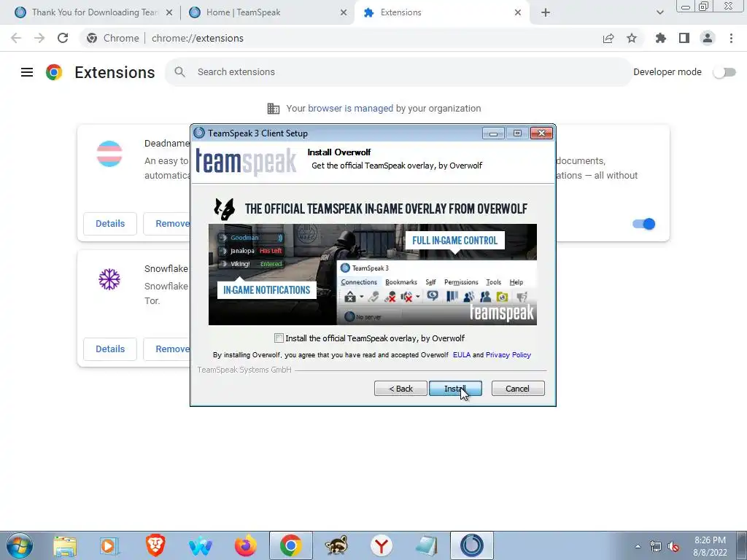Launch Yandex browser from taskbar
Viewport: 747px width, 560px height.
381,545
